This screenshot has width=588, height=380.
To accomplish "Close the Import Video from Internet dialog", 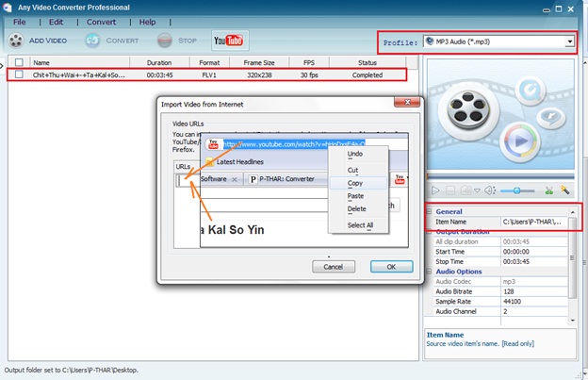I will [x=407, y=102].
